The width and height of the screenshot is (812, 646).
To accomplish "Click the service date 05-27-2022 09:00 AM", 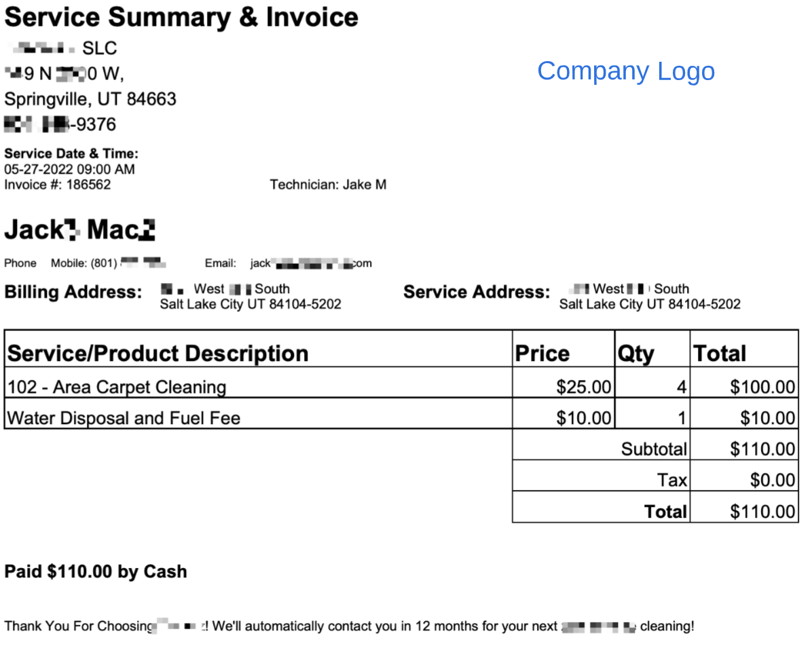I will coord(69,169).
